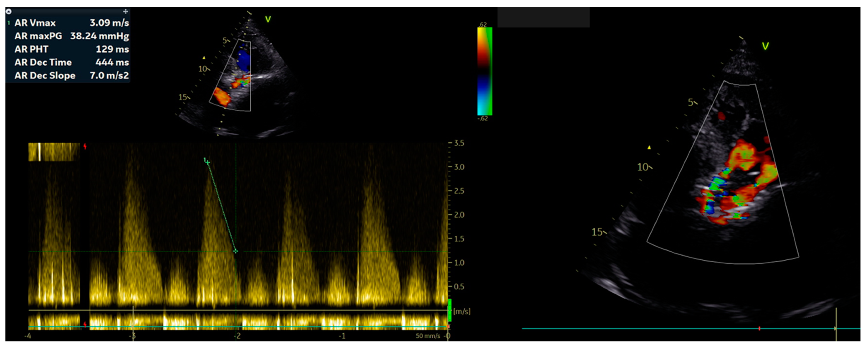Collapse the AR measurement results panel
Viewport: 868px width, 347px height.
[9, 11]
